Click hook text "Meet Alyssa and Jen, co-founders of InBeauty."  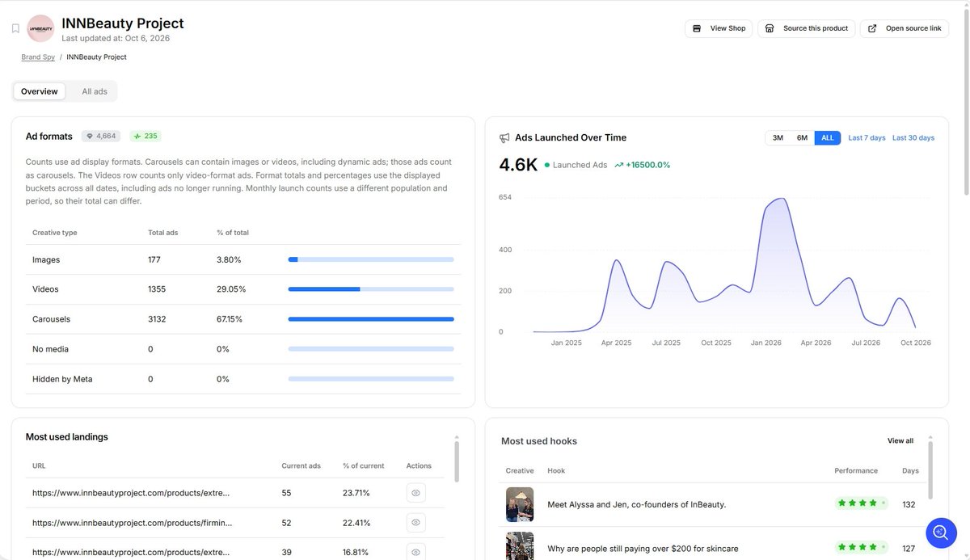[x=637, y=504]
